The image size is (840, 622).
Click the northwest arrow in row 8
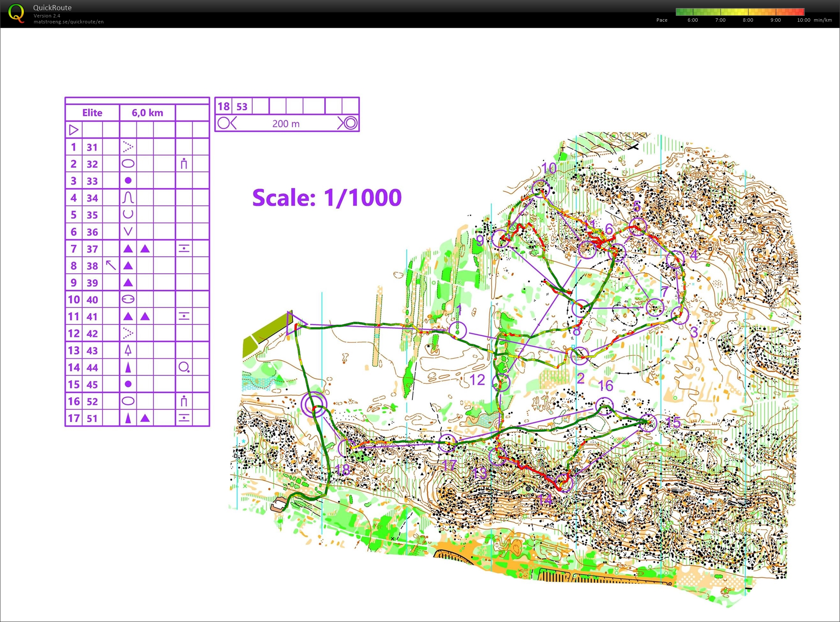111,265
